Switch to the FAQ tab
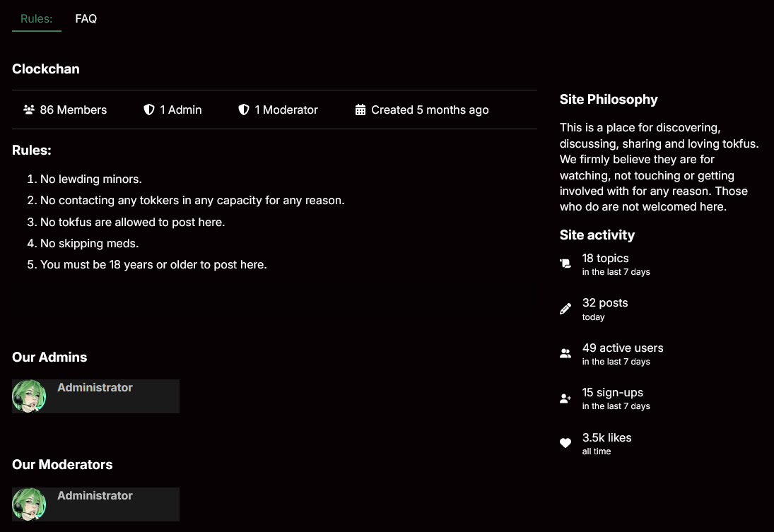This screenshot has width=774, height=532. pos(86,19)
